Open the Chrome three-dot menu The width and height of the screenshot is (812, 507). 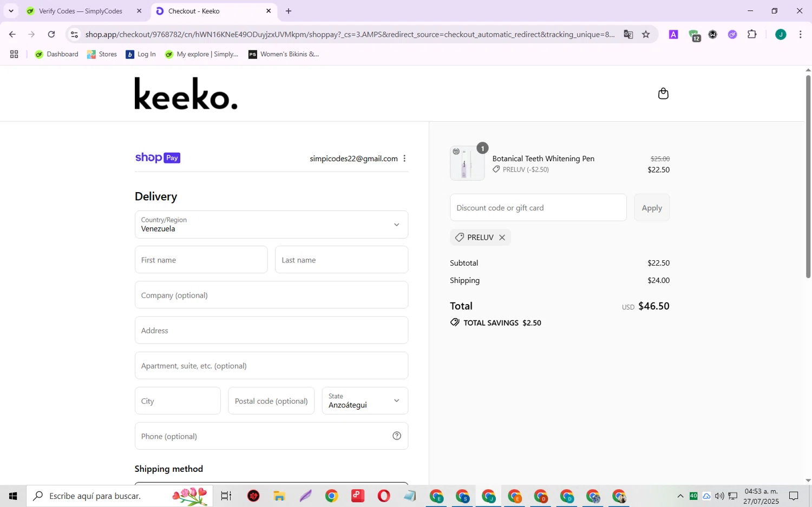click(801, 34)
